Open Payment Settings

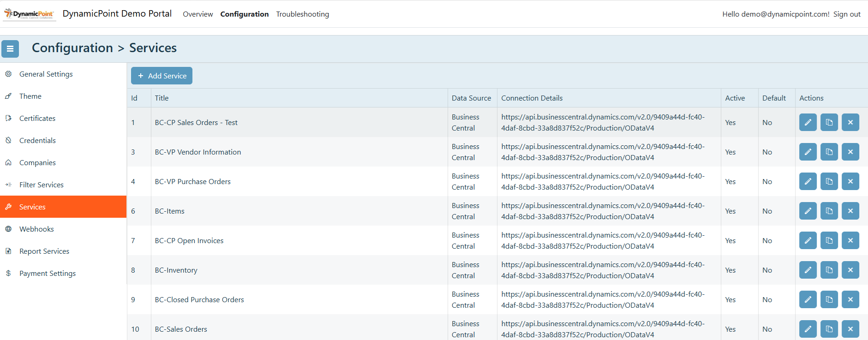pyautogui.click(x=63, y=273)
